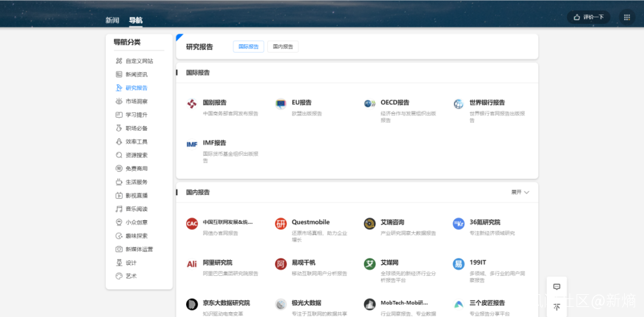Viewport: 644px width, 317px height.
Task: Click the 评价一下 button
Action: 589,17
